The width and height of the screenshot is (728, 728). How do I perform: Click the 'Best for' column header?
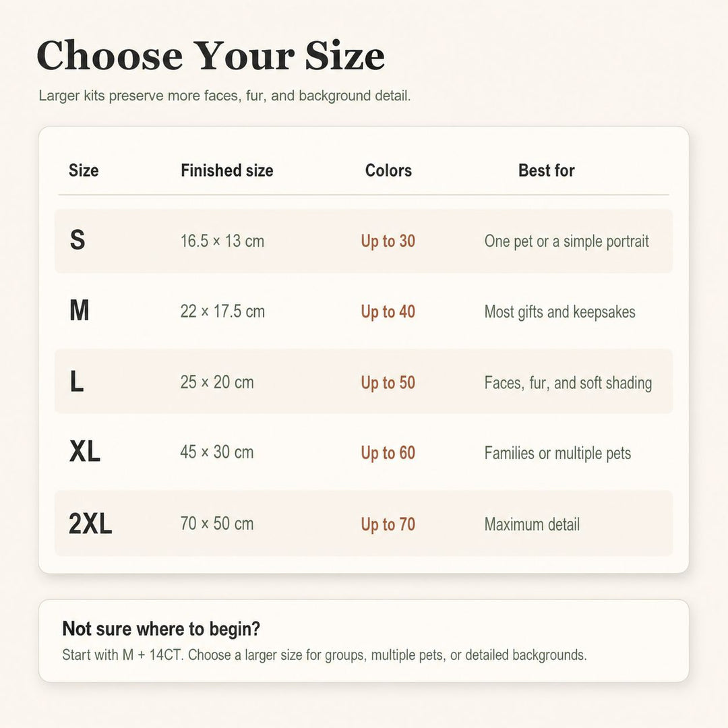tap(547, 171)
